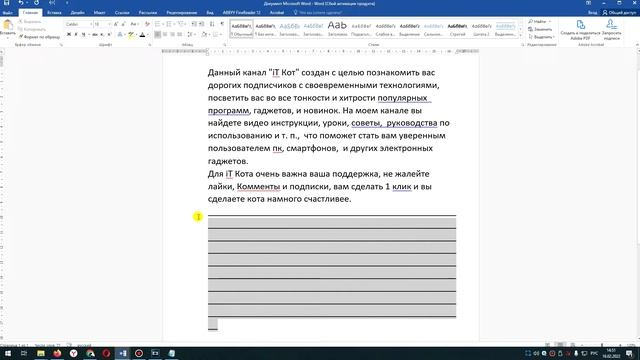
Task: Open the change case (Aa) dropdown
Action: pyautogui.click(x=134, y=24)
